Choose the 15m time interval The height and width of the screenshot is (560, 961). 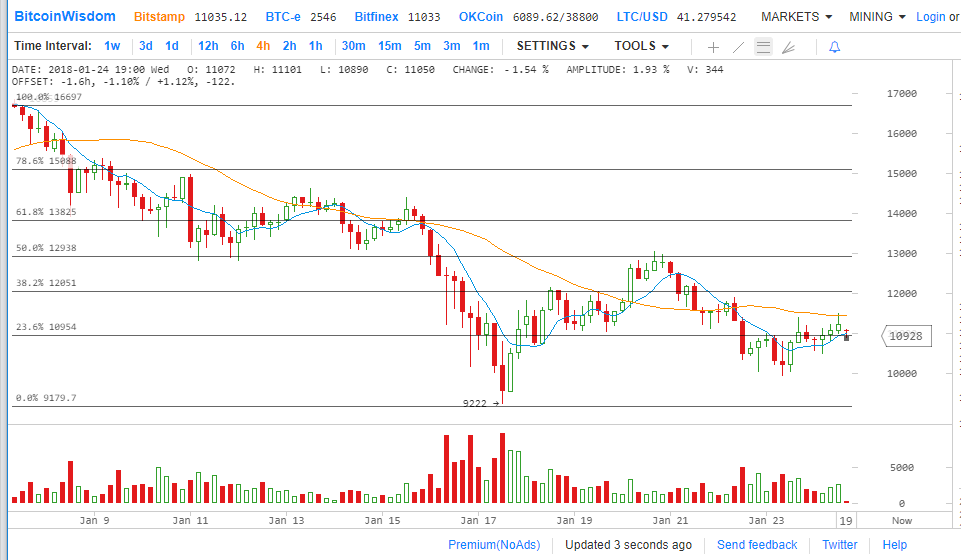[x=389, y=46]
